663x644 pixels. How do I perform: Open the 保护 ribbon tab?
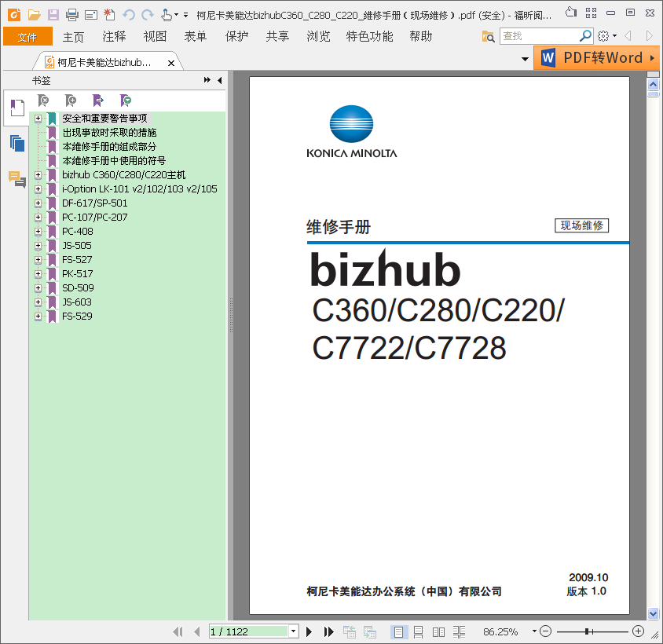pos(236,37)
